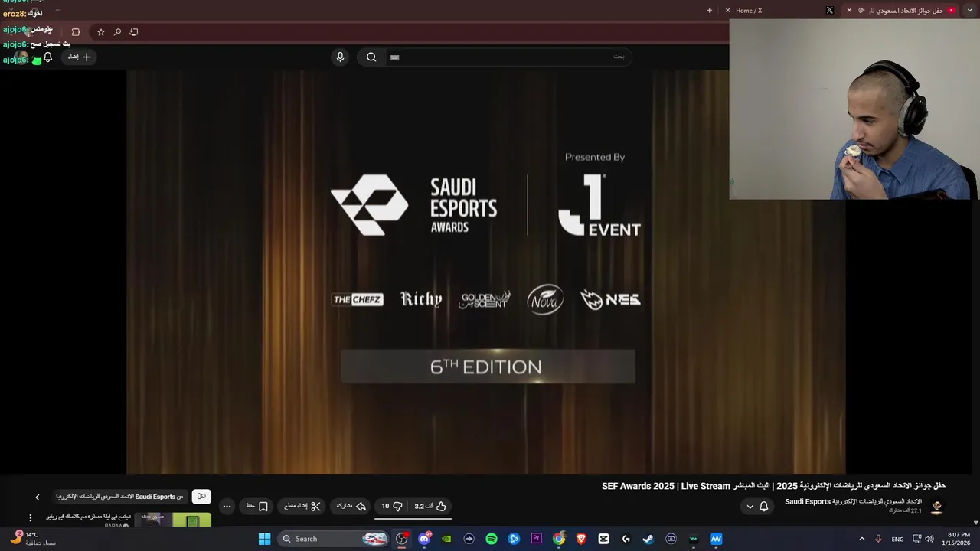Save the video with the bookmark button
Image resolution: width=980 pixels, height=551 pixels.
257,506
